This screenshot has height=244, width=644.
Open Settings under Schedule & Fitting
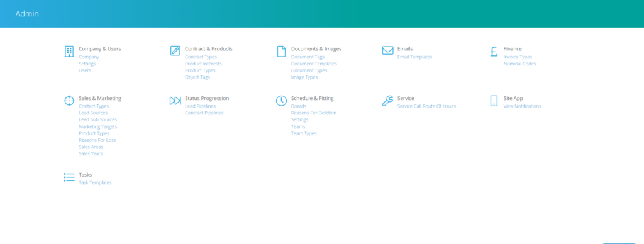(299, 119)
